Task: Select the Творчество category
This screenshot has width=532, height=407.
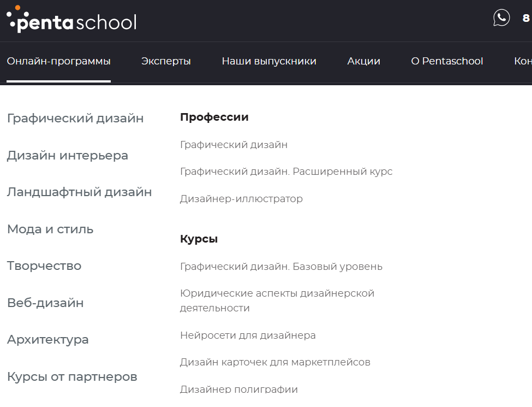Action: (44, 266)
